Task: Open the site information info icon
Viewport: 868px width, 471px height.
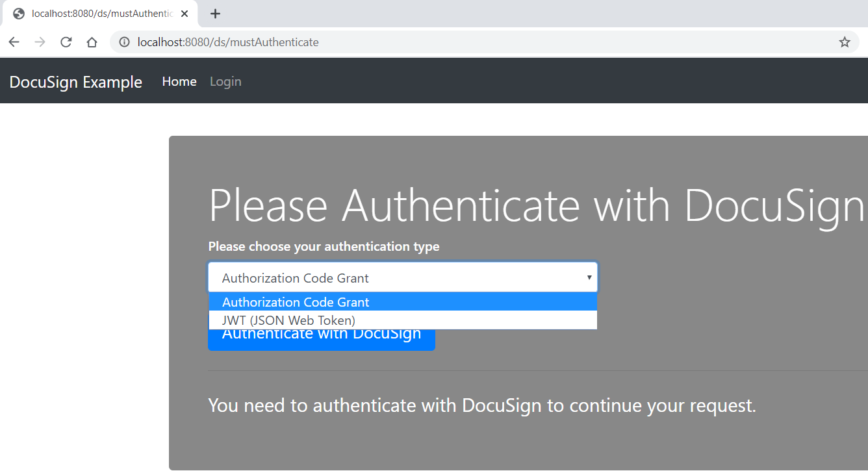Action: [x=123, y=42]
